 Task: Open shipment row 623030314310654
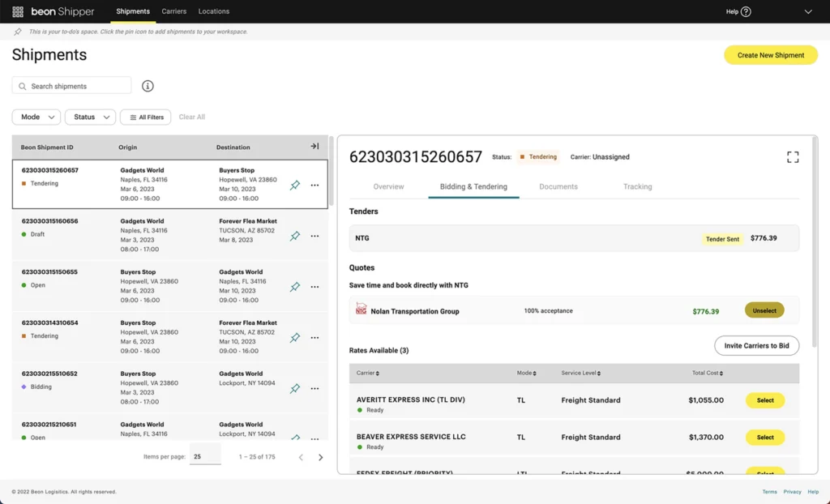(x=170, y=337)
